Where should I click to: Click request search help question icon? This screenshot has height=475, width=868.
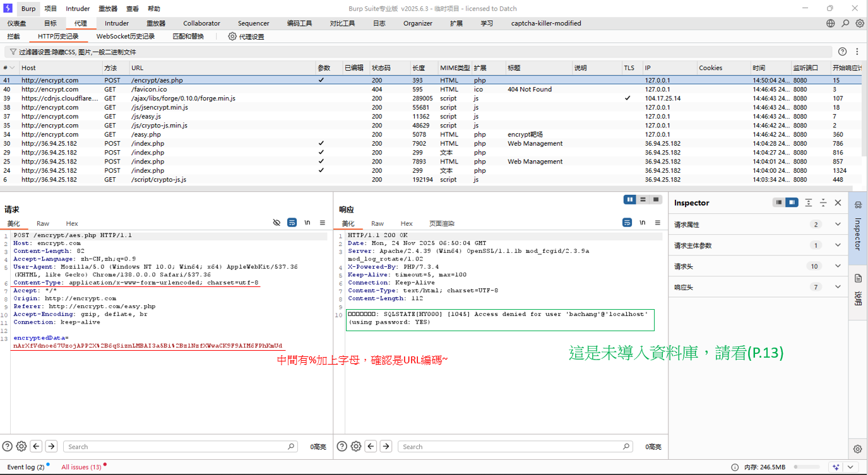[8, 446]
